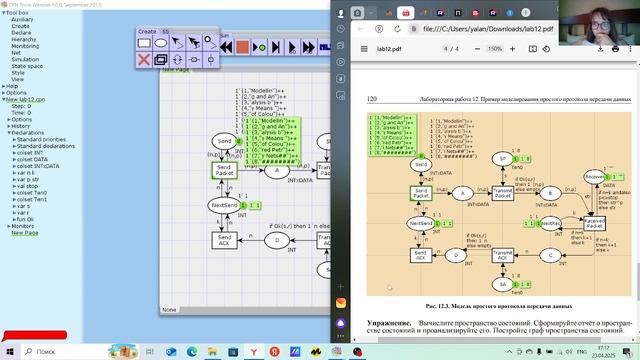This screenshot has width=640, height=360.
Task: Click the simulation rewind to initial state
Action: [x=226, y=47]
